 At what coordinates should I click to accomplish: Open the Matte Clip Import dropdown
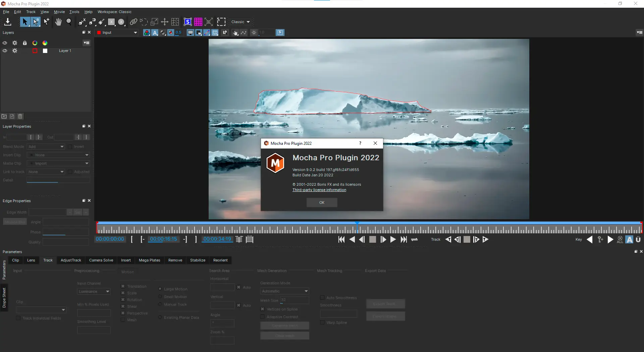coord(58,163)
